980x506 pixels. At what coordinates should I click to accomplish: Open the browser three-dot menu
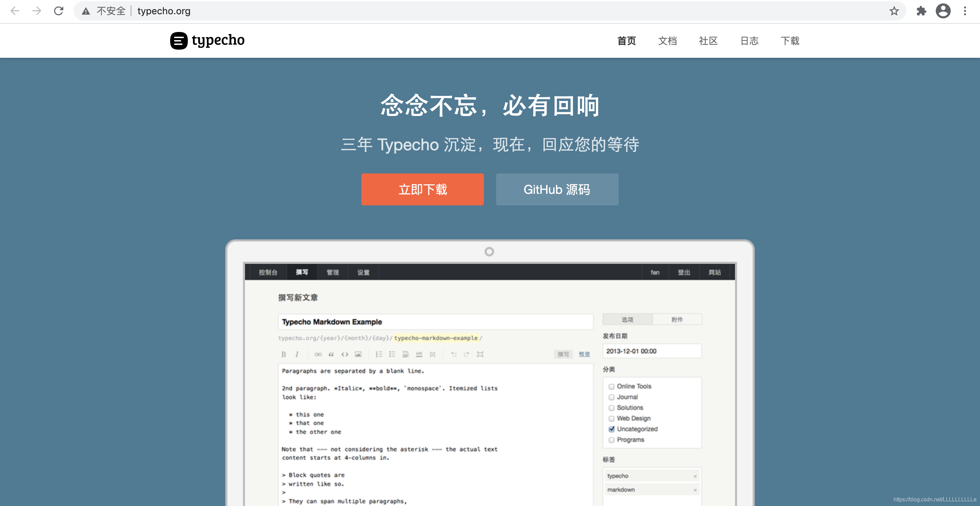pyautogui.click(x=965, y=11)
